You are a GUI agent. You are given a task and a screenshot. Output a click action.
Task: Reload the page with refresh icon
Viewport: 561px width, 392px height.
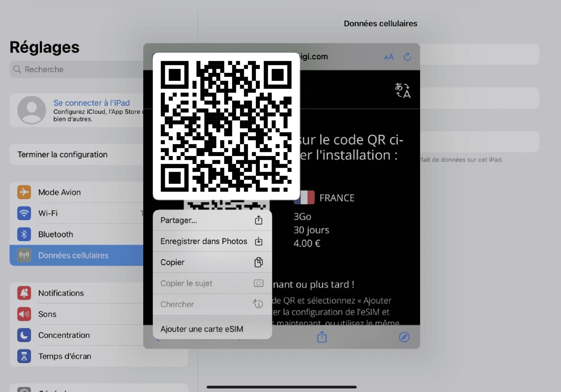[407, 57]
